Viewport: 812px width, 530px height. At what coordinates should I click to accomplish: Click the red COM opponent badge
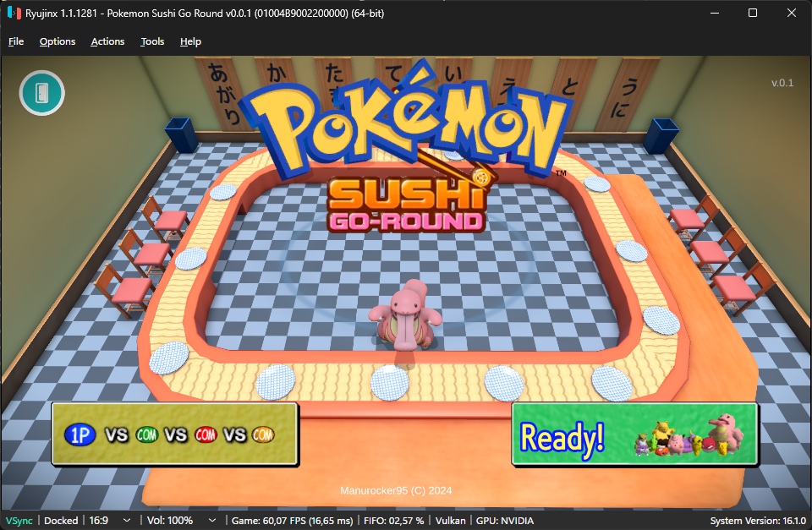pos(206,434)
